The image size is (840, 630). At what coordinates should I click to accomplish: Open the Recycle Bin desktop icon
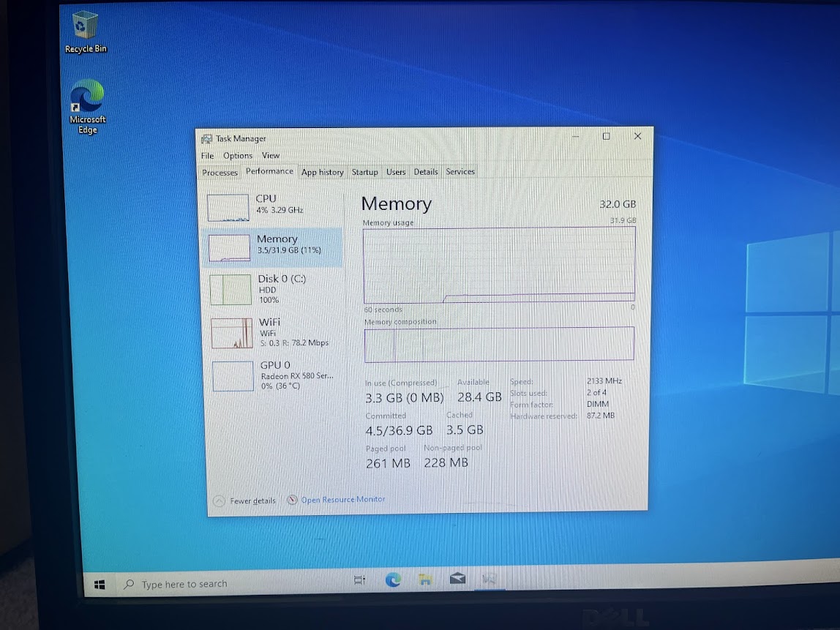86,31
